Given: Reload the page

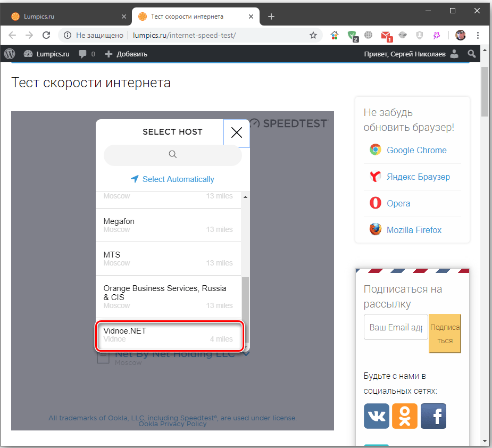Looking at the screenshot, I should pos(46,35).
